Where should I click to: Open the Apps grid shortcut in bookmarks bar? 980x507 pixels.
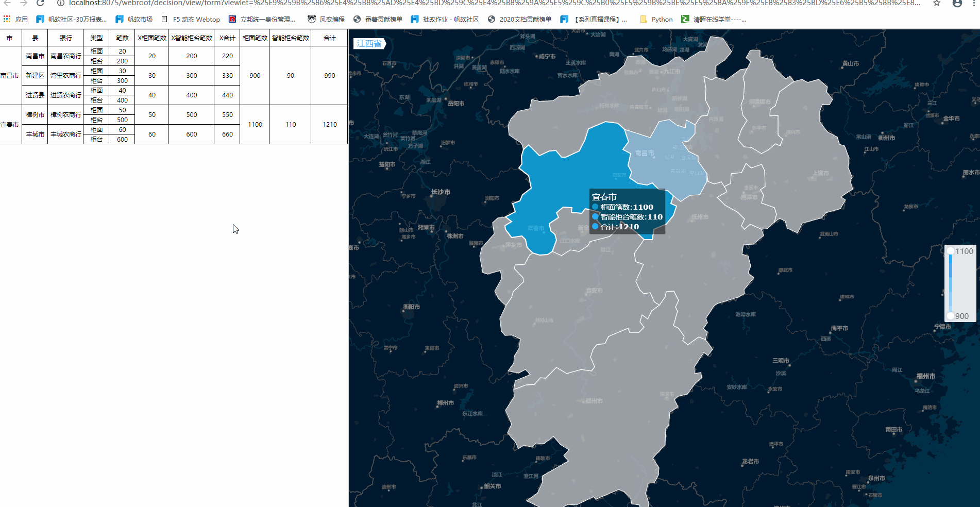click(7, 19)
